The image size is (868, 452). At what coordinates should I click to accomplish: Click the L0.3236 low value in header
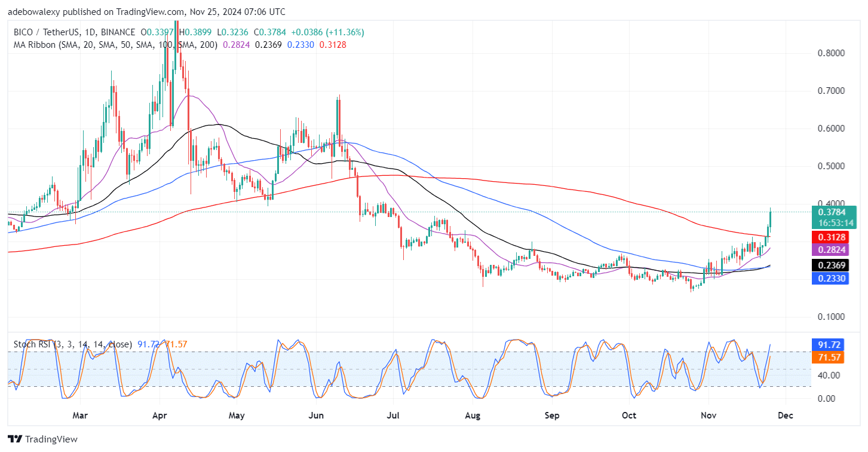(234, 32)
